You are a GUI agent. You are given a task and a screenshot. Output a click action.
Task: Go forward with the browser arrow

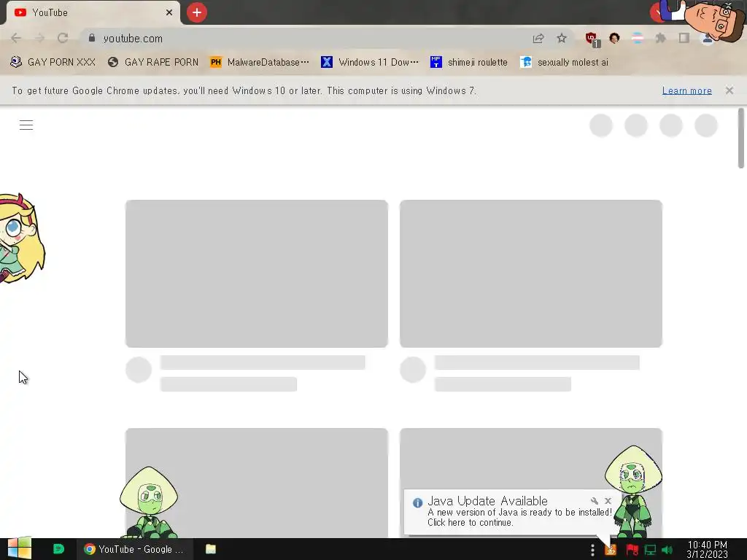click(x=39, y=38)
